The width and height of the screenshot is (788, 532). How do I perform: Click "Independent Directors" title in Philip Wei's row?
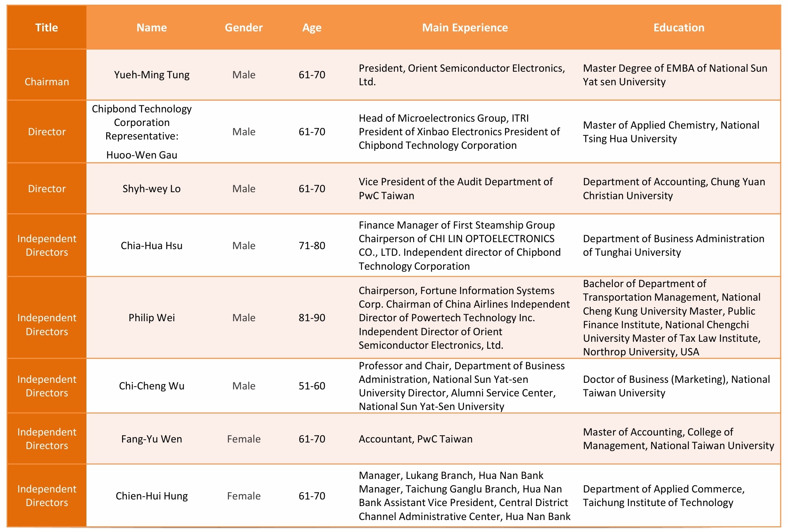click(x=47, y=325)
